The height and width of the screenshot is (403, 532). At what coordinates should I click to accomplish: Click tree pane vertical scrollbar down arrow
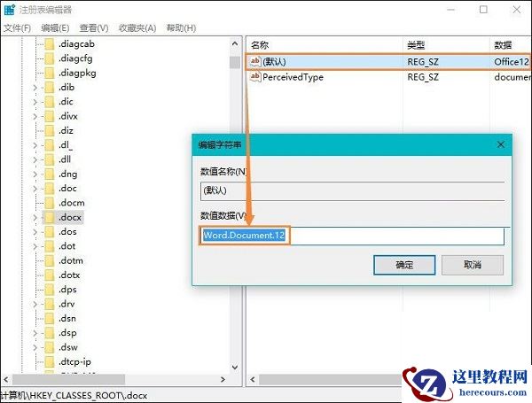(x=235, y=367)
